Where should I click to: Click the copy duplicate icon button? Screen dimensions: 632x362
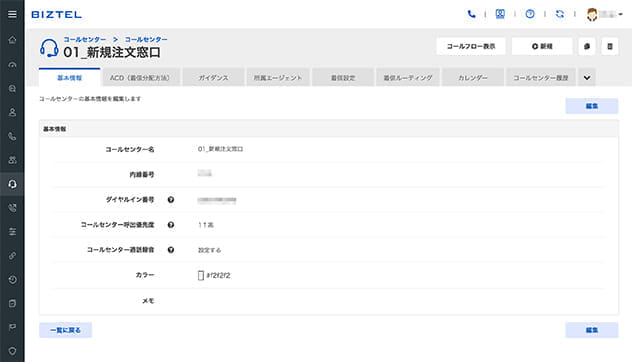pos(587,46)
